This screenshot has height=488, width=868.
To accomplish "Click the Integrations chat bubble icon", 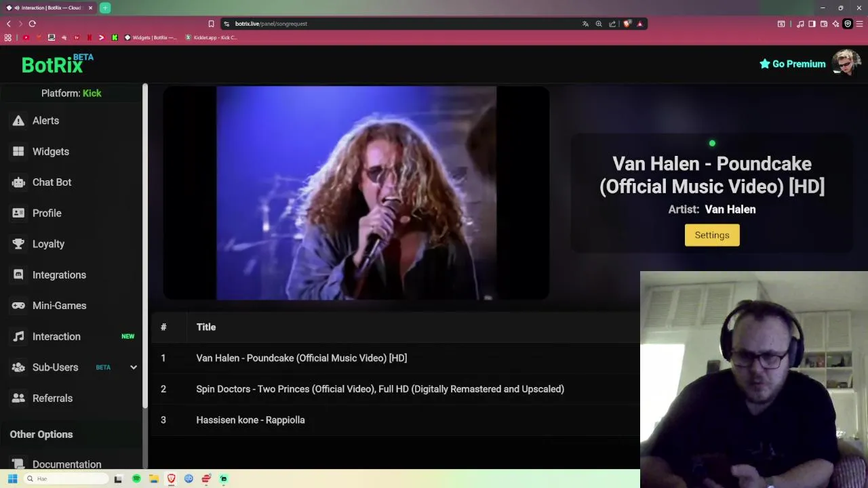I will point(18,274).
